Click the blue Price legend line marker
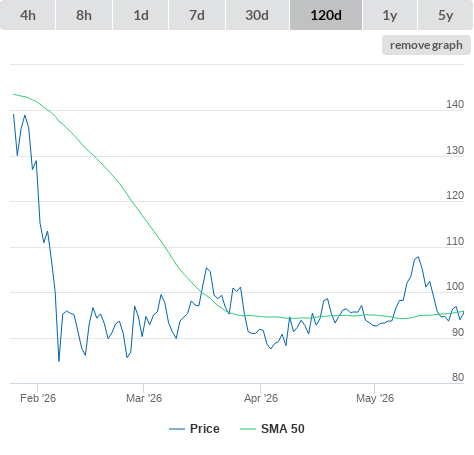Viewport: 474px width, 455px height. (177, 429)
